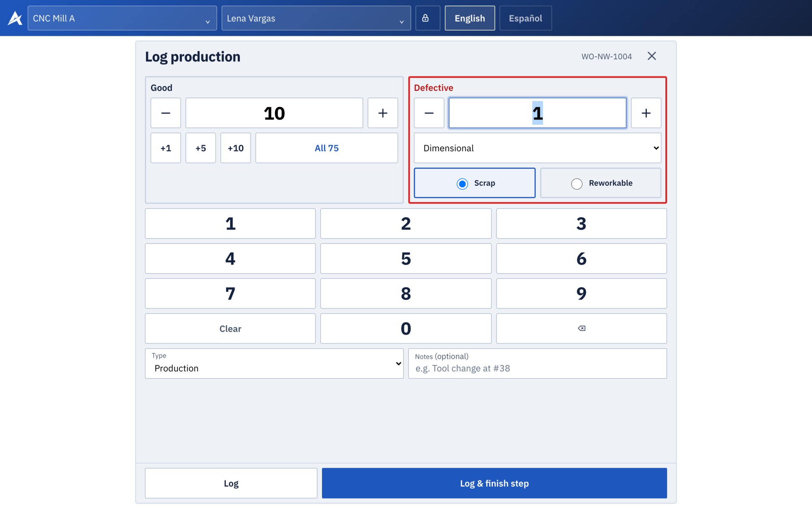Tap keypad digit 6
This screenshot has height=508, width=812.
point(581,259)
